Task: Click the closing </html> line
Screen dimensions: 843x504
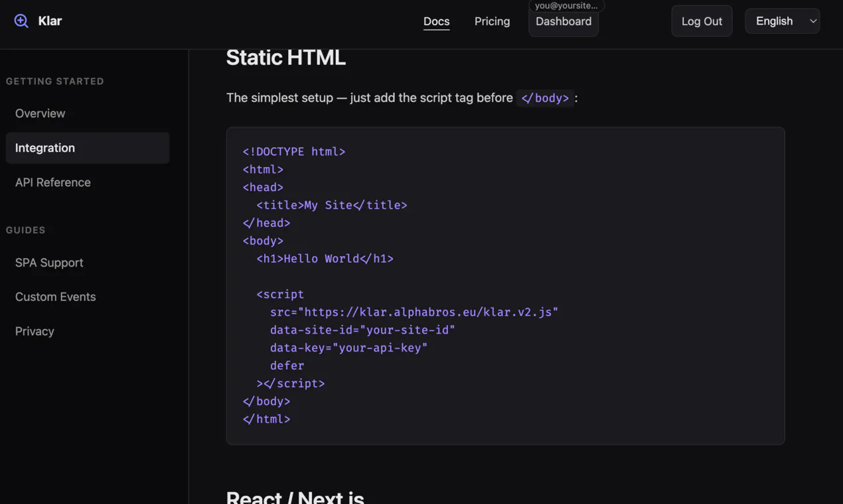Action: coord(267,420)
